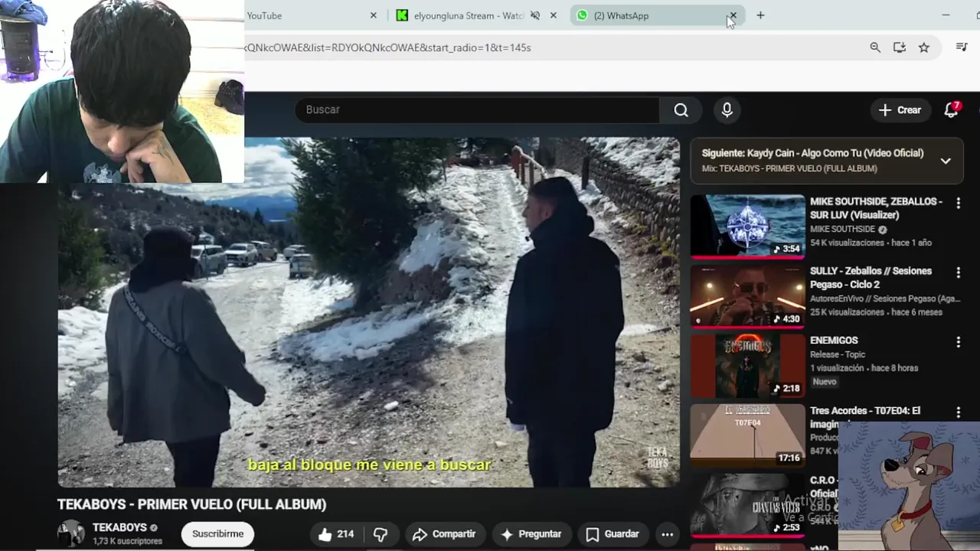Dislike the video with thumbs down

pos(381,534)
